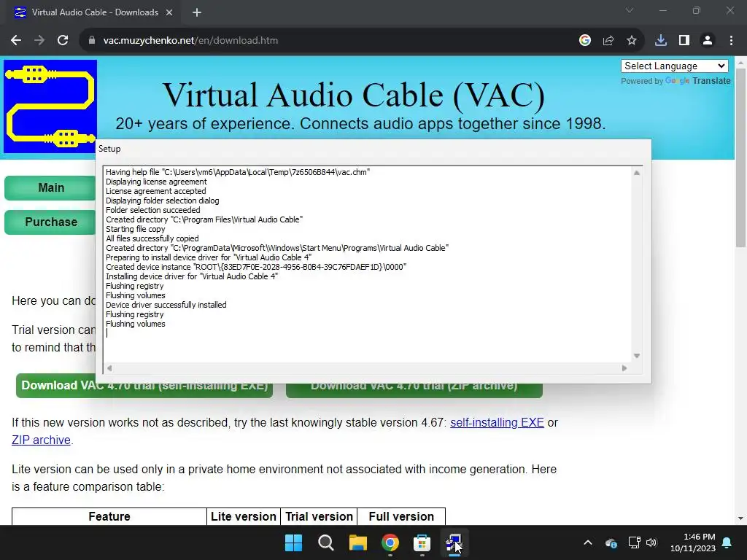Screen dimensions: 747x560
Task: Open the Purchase navigation button
Action: (x=50, y=222)
